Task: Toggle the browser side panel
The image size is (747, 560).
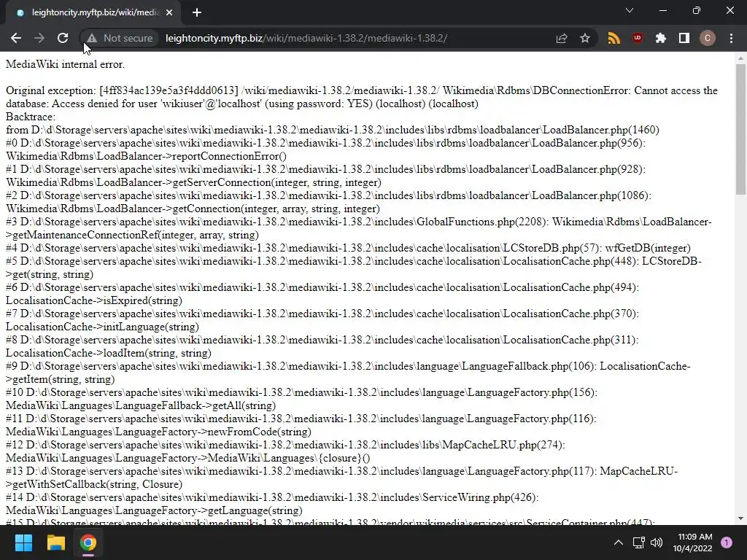Action: point(684,38)
